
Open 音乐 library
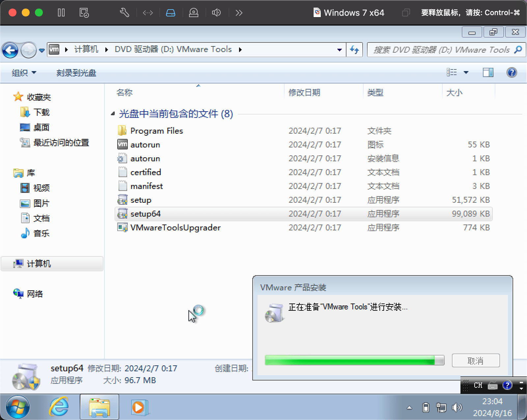pyautogui.click(x=35, y=233)
